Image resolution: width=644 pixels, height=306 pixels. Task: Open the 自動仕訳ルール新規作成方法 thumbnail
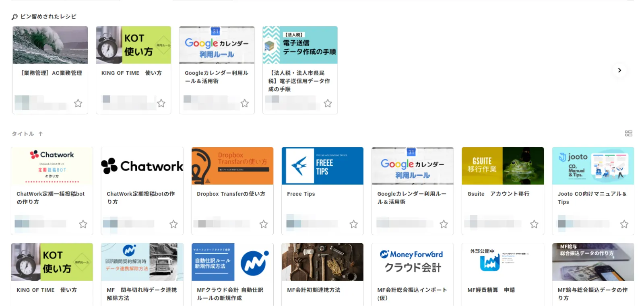click(x=233, y=262)
